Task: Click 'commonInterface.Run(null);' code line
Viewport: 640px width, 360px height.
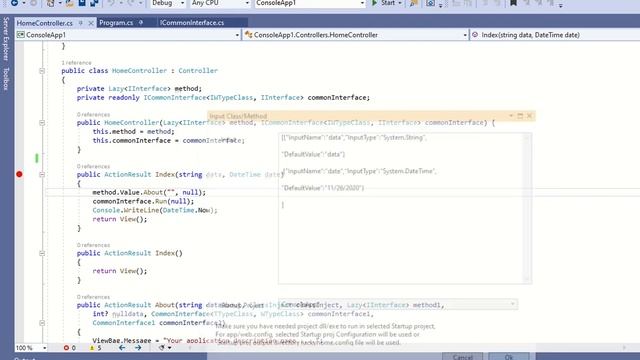Action: [143, 201]
